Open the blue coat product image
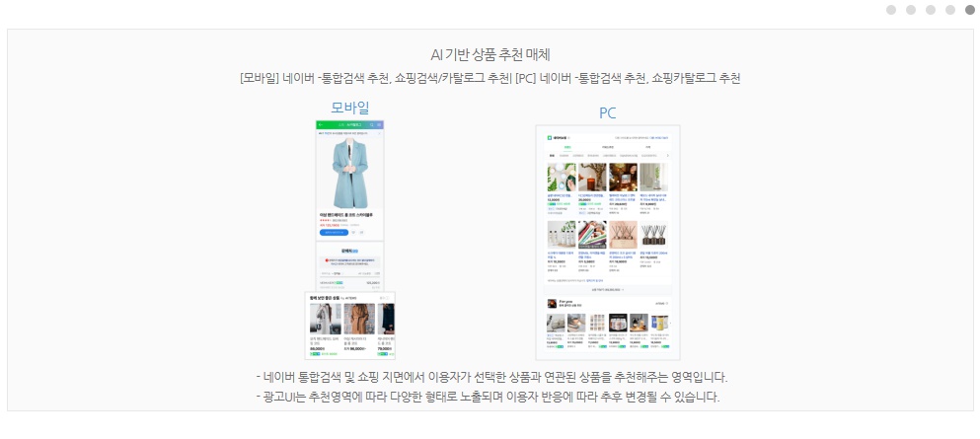Viewport: 980px width, 439px height. (350, 173)
